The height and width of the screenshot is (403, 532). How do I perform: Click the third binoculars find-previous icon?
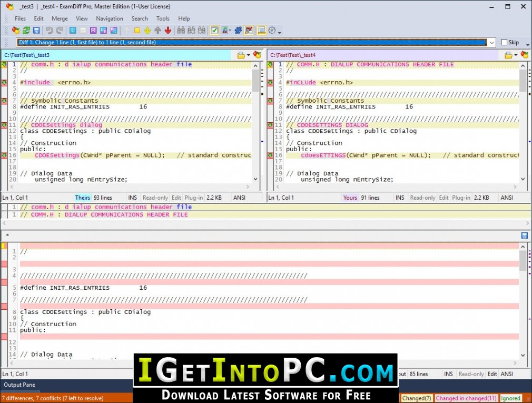(202, 31)
